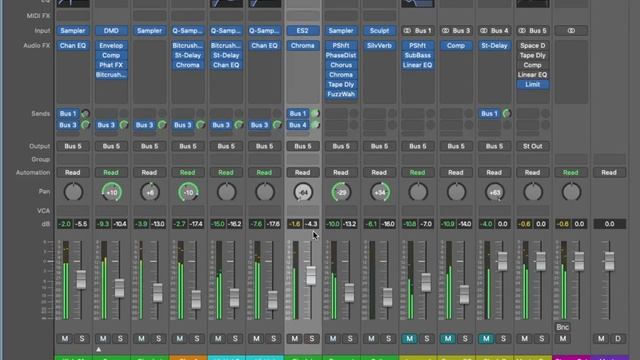The width and height of the screenshot is (640, 360).
Task: Click the fader level value reading -15.0
Action: coord(218,224)
